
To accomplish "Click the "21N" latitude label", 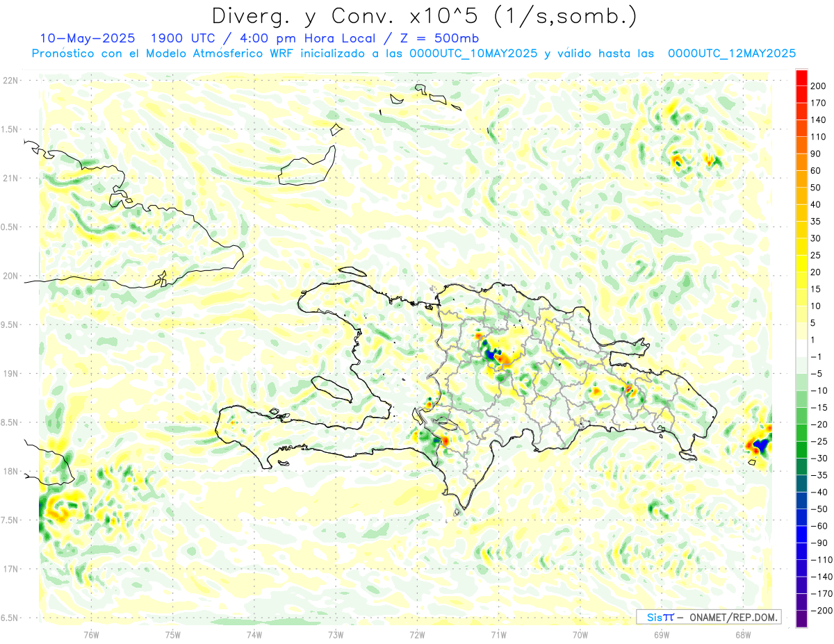I will pos(10,178).
